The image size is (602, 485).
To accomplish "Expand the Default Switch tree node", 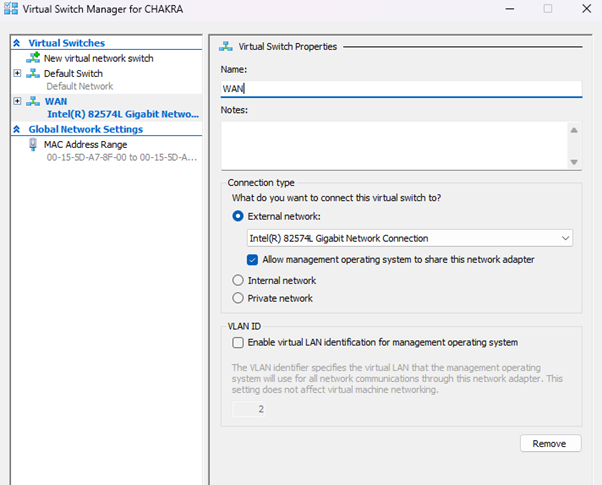I will 18,73.
